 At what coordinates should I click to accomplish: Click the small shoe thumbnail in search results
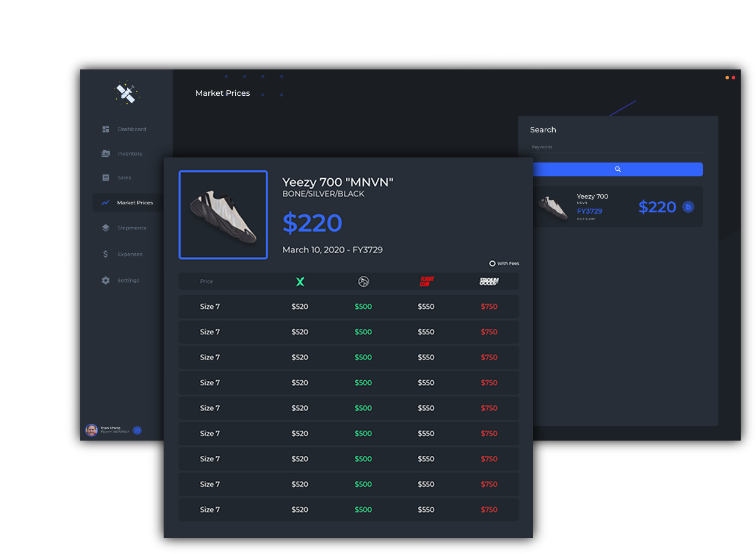point(553,207)
